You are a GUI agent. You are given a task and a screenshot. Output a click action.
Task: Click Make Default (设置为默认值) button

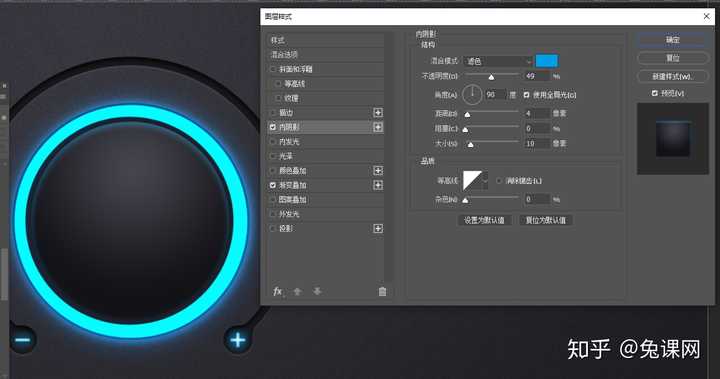click(x=484, y=221)
